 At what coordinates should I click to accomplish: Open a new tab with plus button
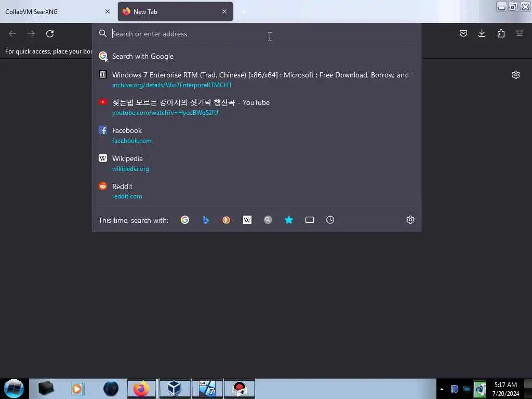(x=244, y=11)
